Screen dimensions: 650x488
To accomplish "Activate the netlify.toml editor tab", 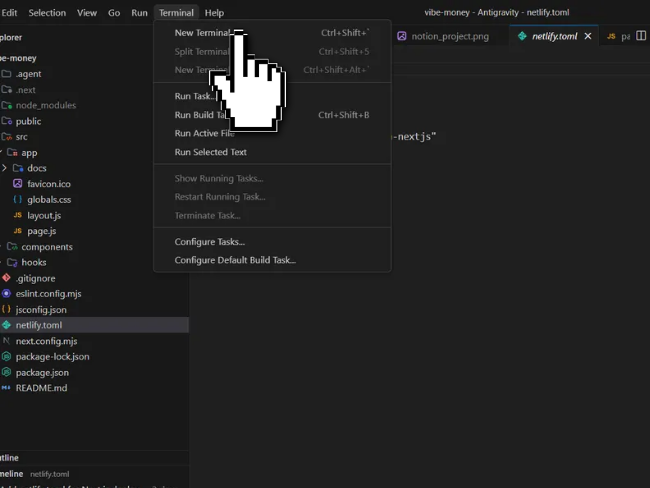I will tap(554, 36).
